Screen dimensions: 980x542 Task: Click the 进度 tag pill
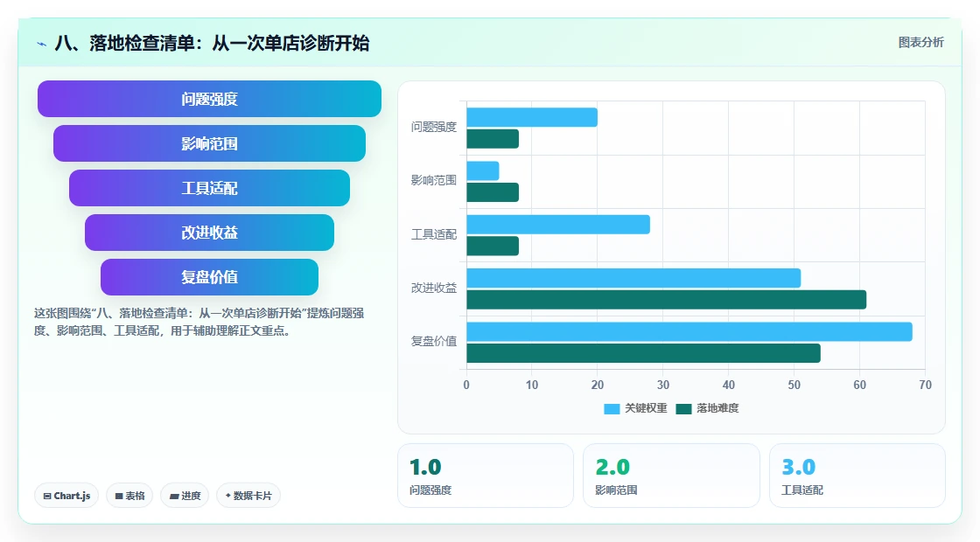click(185, 496)
